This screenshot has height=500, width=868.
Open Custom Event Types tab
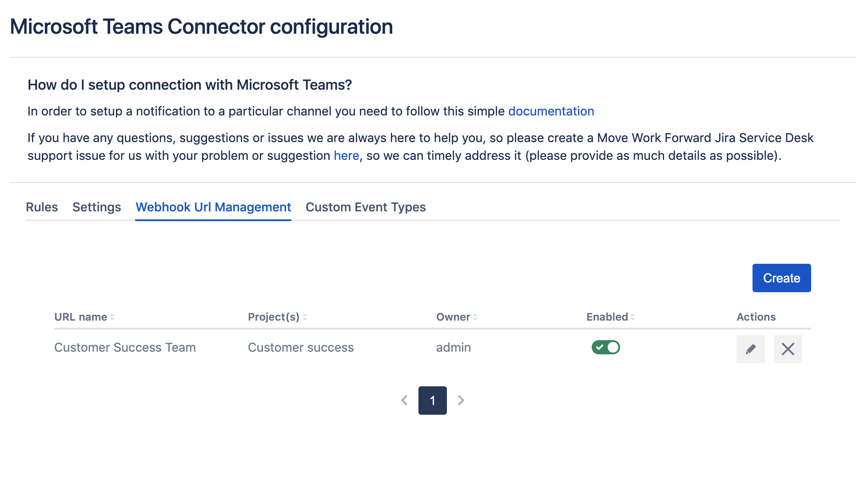366,207
